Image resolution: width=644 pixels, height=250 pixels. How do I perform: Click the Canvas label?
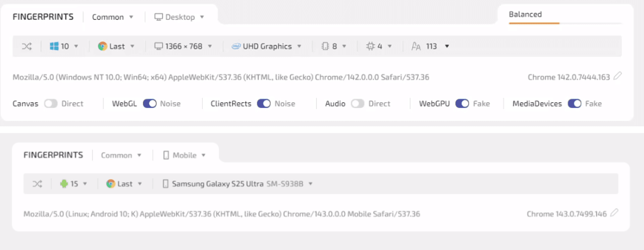[25, 103]
